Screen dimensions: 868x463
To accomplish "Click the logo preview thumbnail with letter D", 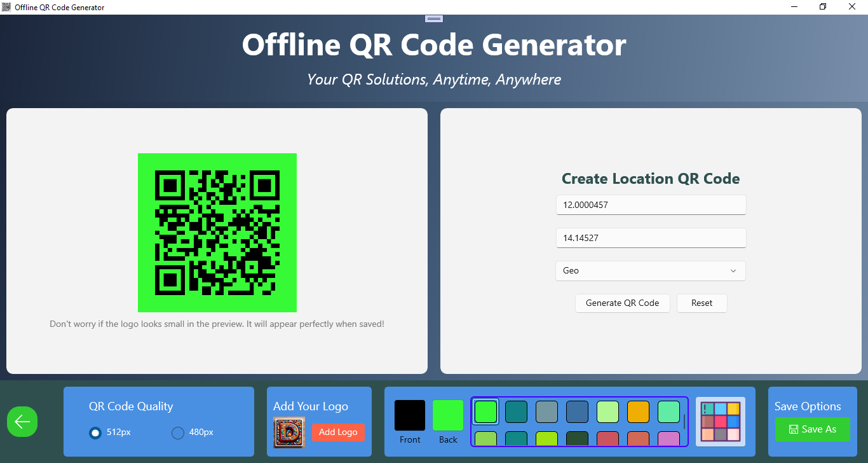I will pos(289,432).
